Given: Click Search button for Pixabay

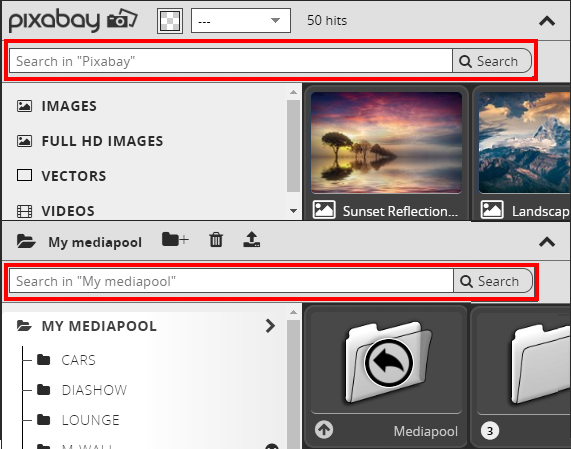Looking at the screenshot, I should [492, 61].
